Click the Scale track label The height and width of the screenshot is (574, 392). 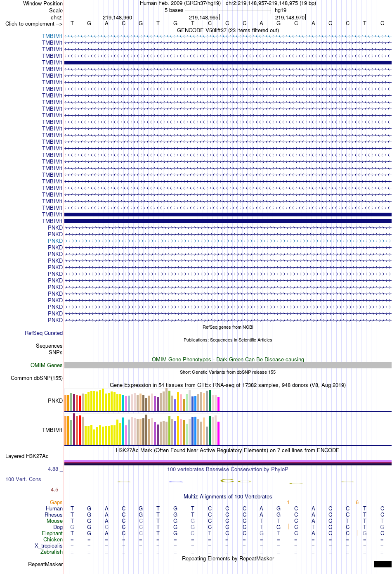click(56, 10)
